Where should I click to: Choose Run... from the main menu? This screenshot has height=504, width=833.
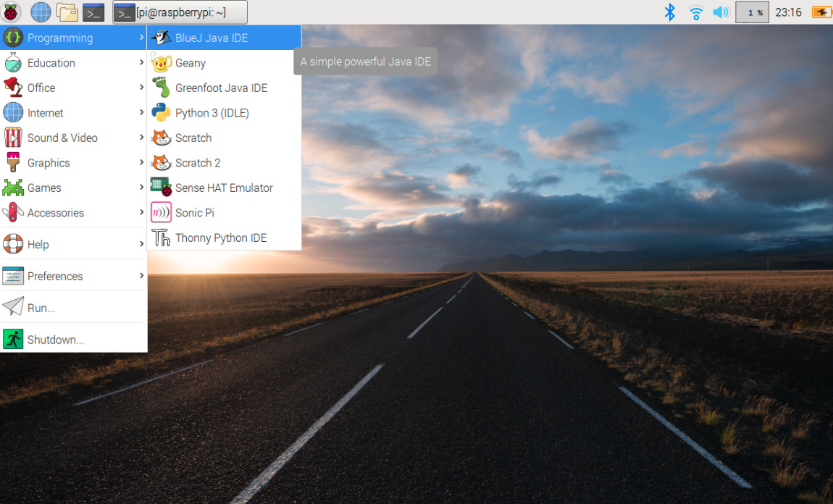tap(74, 308)
